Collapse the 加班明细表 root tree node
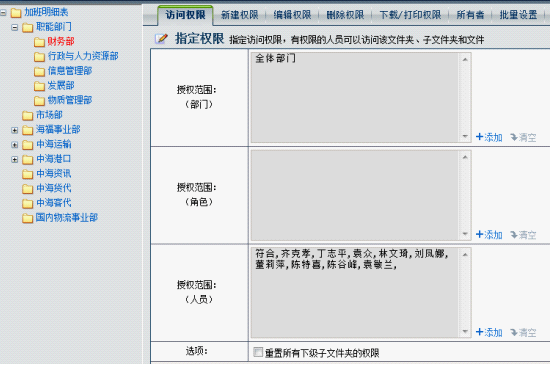This screenshot has width=550, height=365. coord(3,13)
